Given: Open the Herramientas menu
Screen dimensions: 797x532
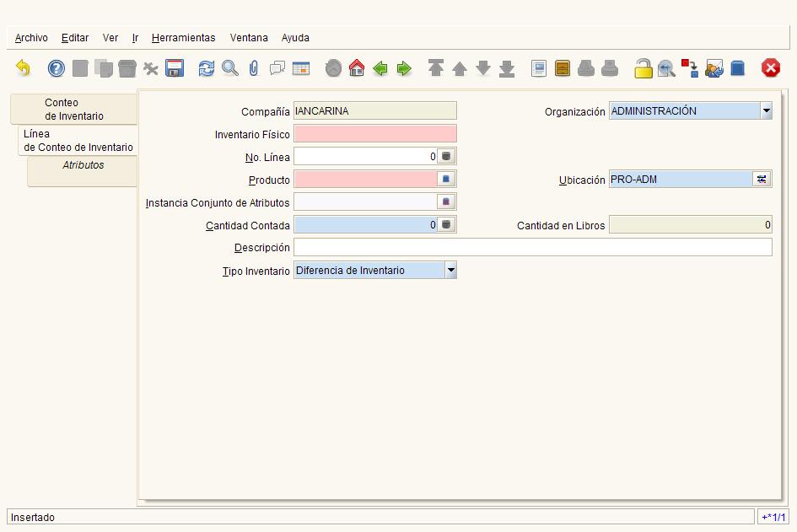Looking at the screenshot, I should tap(184, 38).
